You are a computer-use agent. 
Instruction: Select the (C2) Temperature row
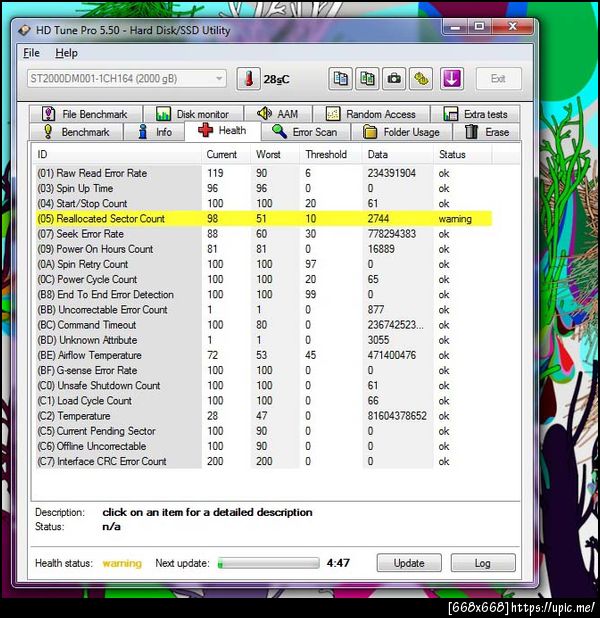click(263, 416)
